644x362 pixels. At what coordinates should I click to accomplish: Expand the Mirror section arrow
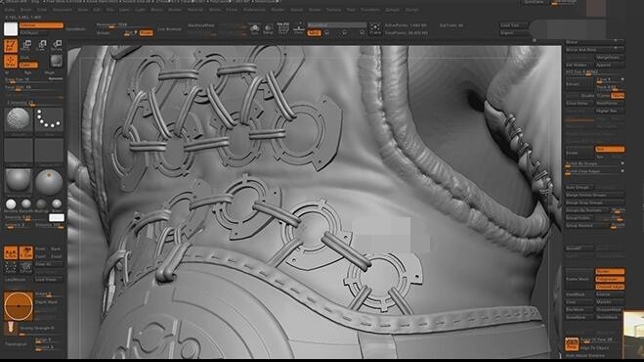coord(616,41)
